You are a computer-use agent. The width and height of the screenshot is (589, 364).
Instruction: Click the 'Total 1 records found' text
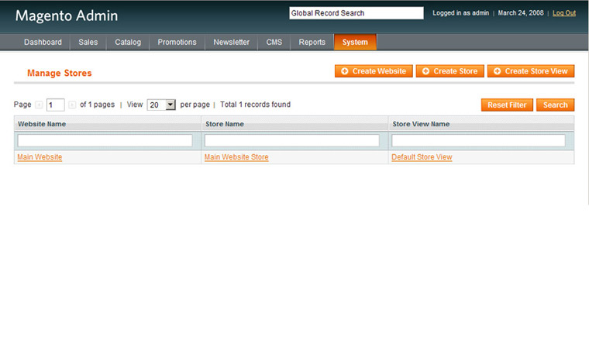(255, 105)
